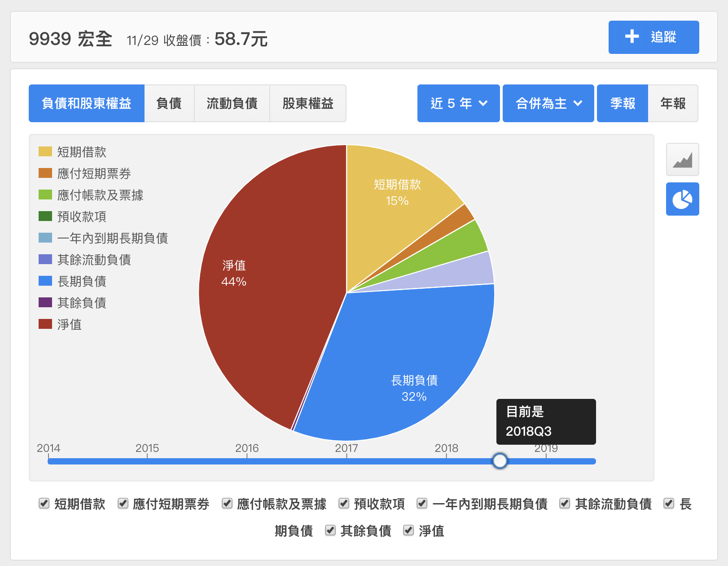Screen dimensions: 728x566
Task: Select the 季報 quarterly report button
Action: [623, 103]
